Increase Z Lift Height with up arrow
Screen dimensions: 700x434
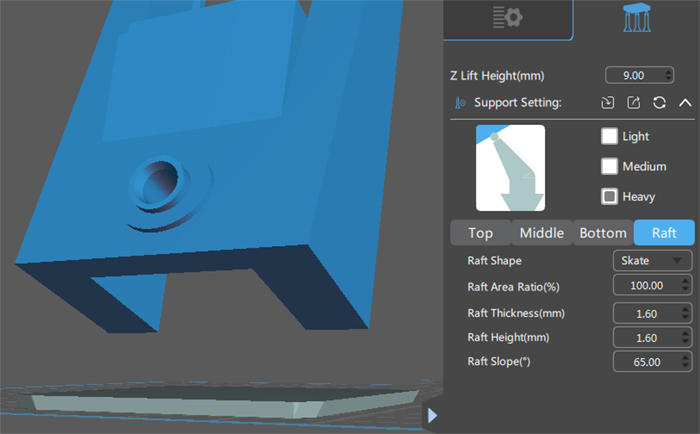668,71
